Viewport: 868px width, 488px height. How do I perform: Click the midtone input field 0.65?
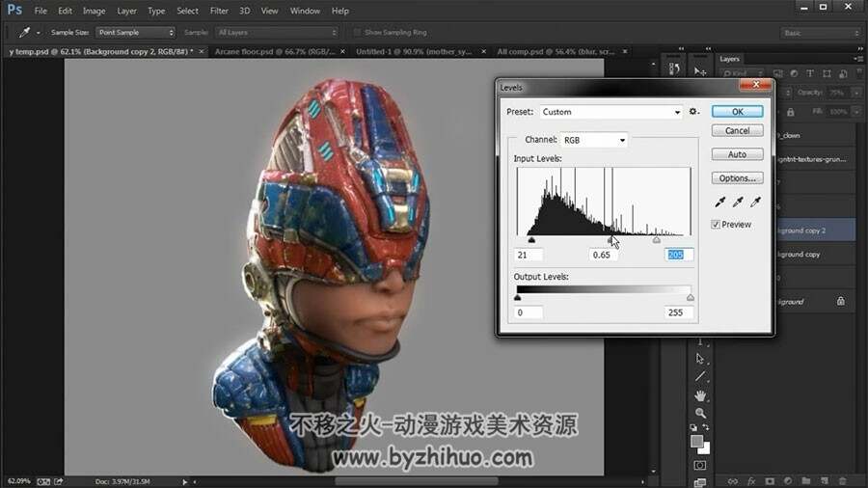pyautogui.click(x=604, y=255)
